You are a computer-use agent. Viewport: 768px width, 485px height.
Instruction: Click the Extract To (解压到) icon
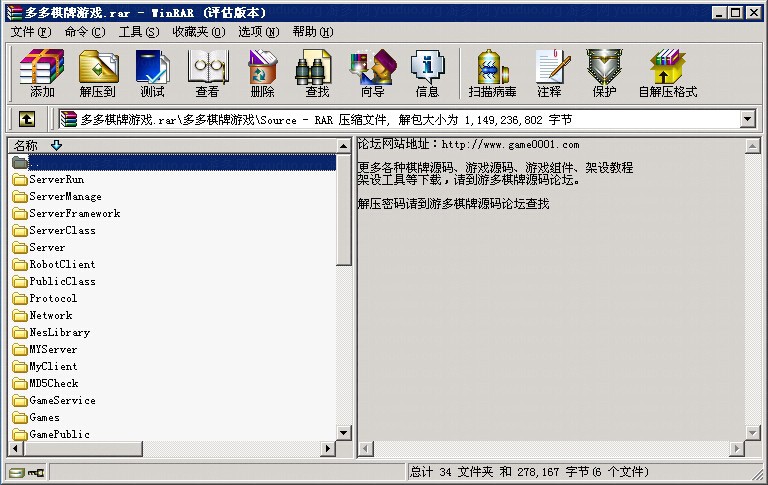(97, 73)
